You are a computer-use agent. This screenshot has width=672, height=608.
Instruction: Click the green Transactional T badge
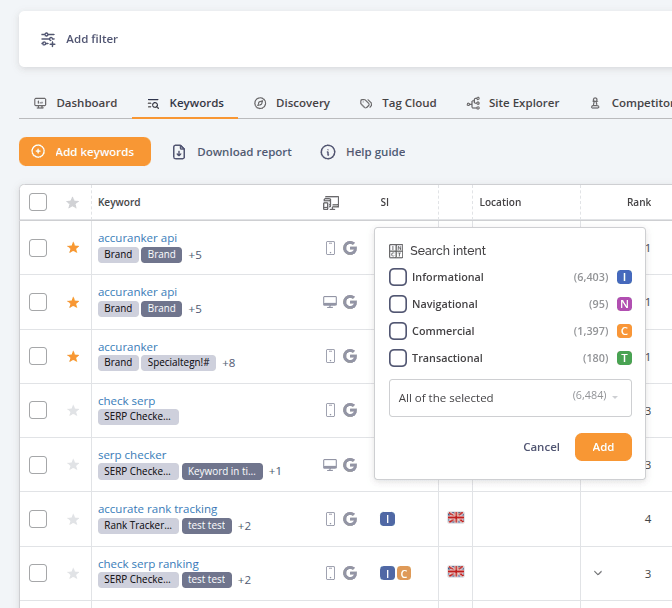click(x=624, y=358)
